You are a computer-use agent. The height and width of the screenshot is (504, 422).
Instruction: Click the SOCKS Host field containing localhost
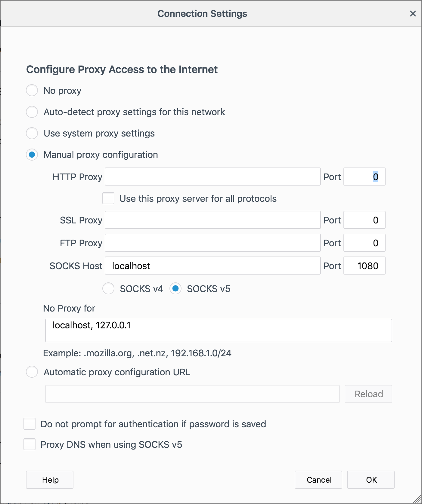click(213, 266)
